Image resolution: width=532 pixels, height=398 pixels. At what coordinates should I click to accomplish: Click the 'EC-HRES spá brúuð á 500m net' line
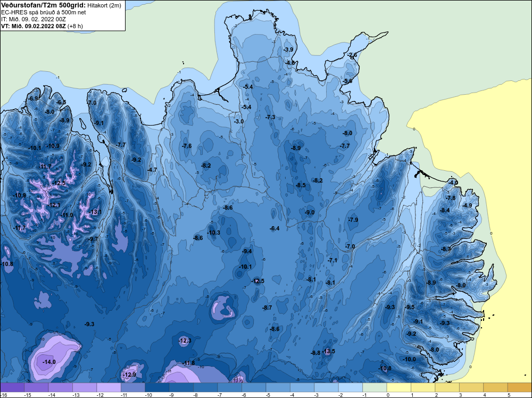coord(44,13)
